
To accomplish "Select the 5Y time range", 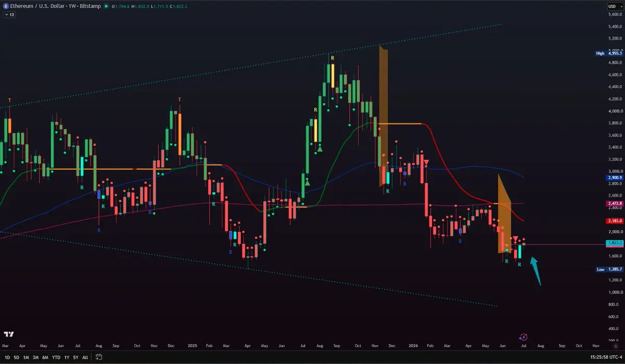I will [76, 357].
